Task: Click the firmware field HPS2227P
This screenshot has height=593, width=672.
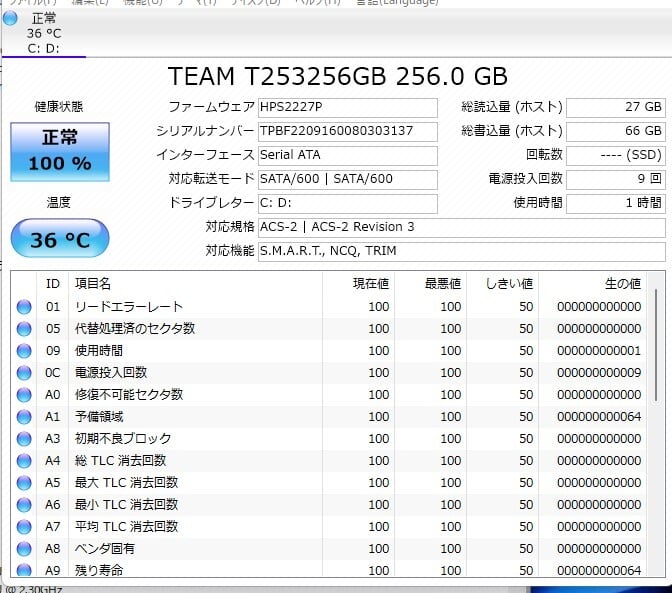Action: point(347,107)
